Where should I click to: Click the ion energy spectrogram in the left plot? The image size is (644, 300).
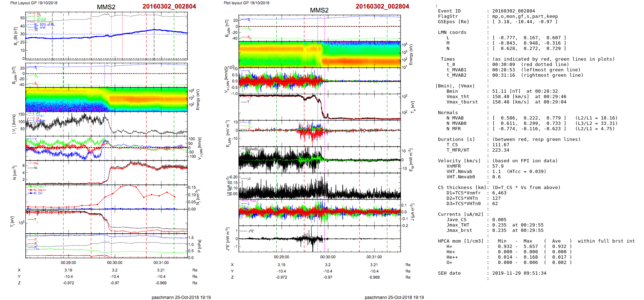106,99
